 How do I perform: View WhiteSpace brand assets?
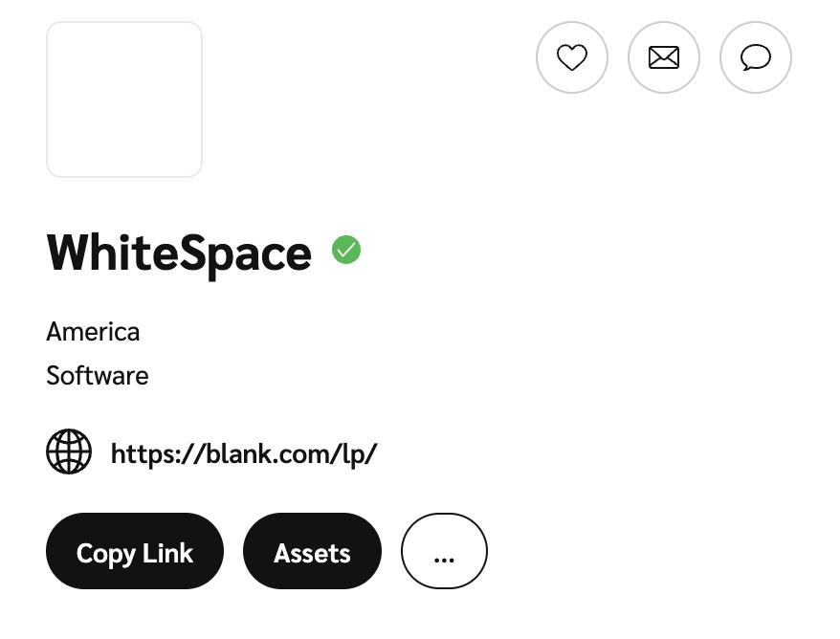click(312, 552)
